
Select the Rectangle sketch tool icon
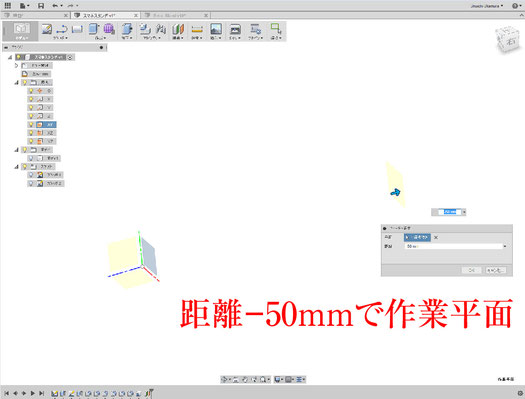point(77,29)
